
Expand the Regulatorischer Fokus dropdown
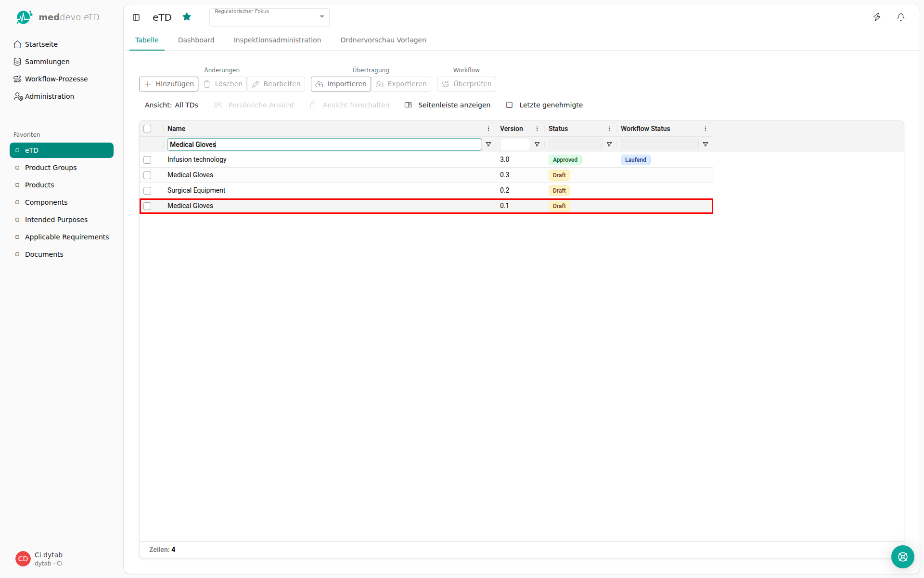click(x=269, y=17)
